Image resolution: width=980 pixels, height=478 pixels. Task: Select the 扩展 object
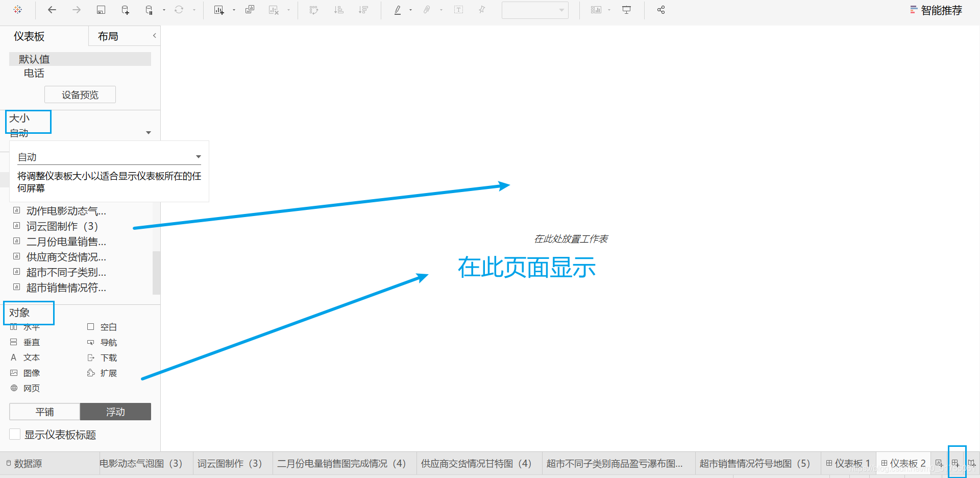[102, 373]
